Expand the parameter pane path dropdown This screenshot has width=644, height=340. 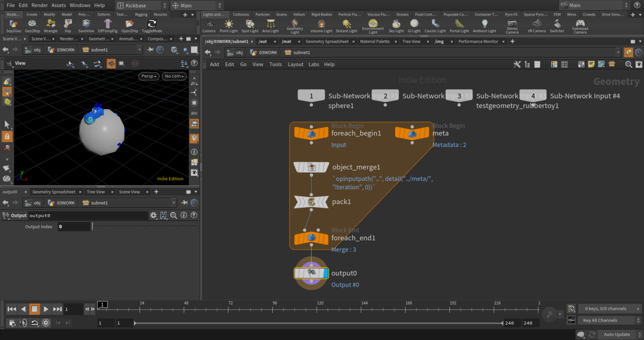(173, 203)
